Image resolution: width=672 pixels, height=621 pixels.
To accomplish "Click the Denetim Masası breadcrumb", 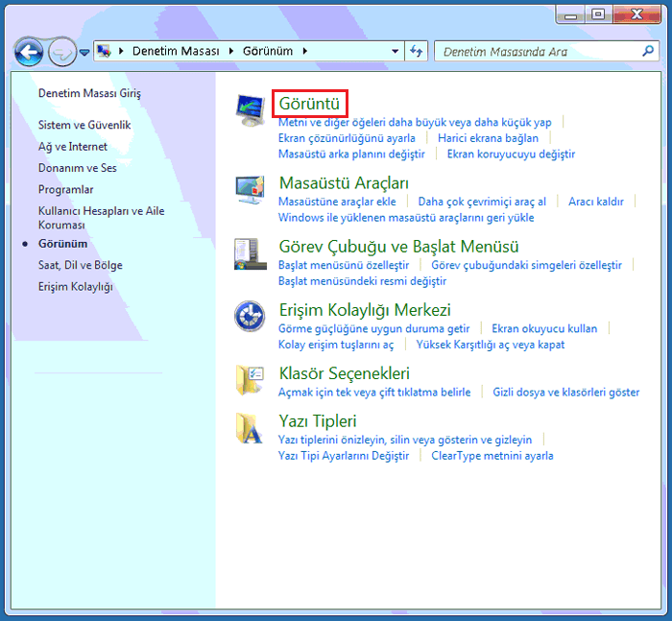I will coord(176,51).
